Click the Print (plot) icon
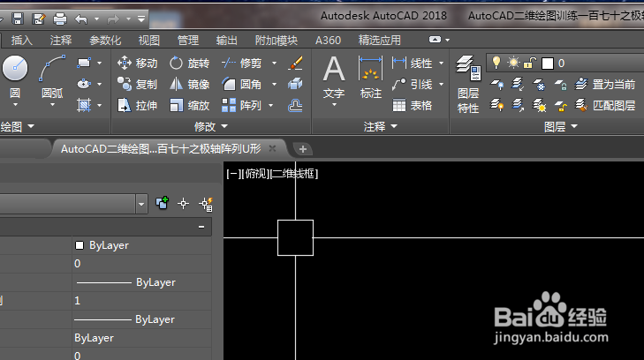The height and width of the screenshot is (360, 644). 60,19
